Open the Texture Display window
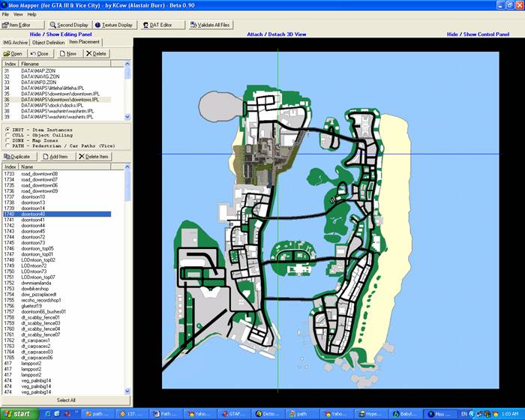The image size is (525, 420). pos(114,25)
